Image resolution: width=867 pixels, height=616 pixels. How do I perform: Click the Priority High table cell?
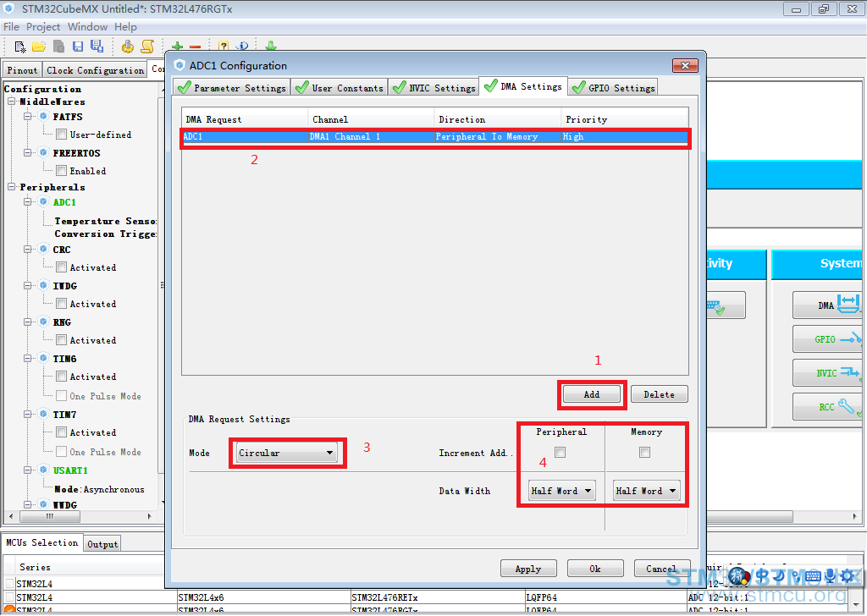(625, 136)
